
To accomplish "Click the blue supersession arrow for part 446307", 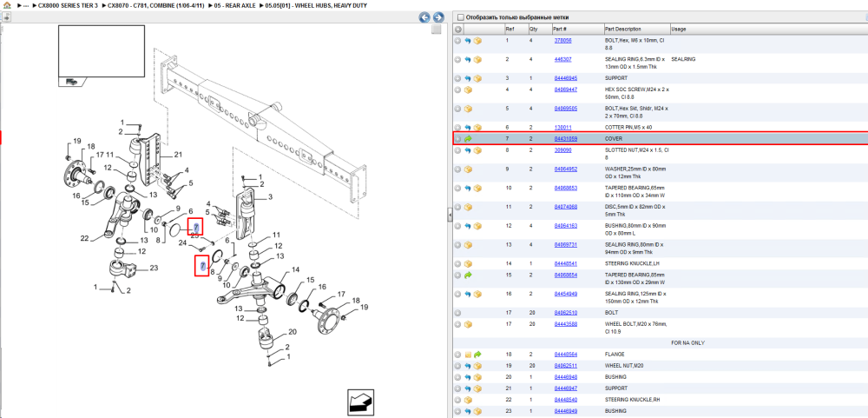I will (468, 59).
